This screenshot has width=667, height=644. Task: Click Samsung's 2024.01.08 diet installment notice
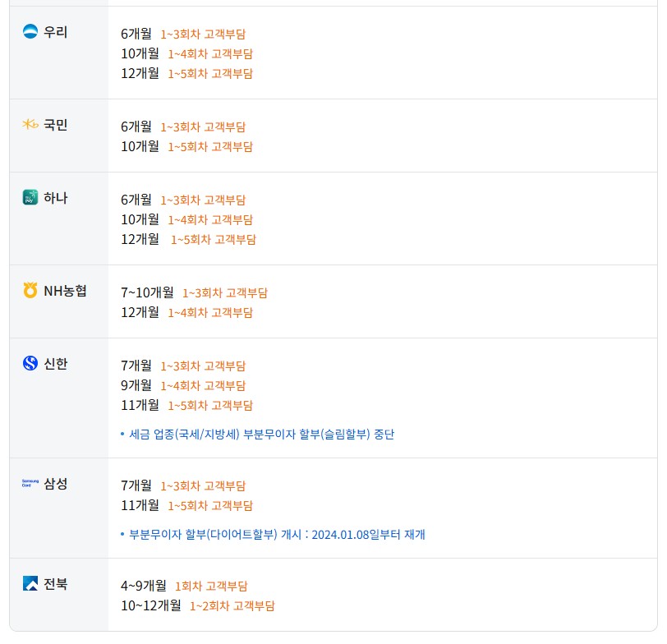pyautogui.click(x=277, y=535)
